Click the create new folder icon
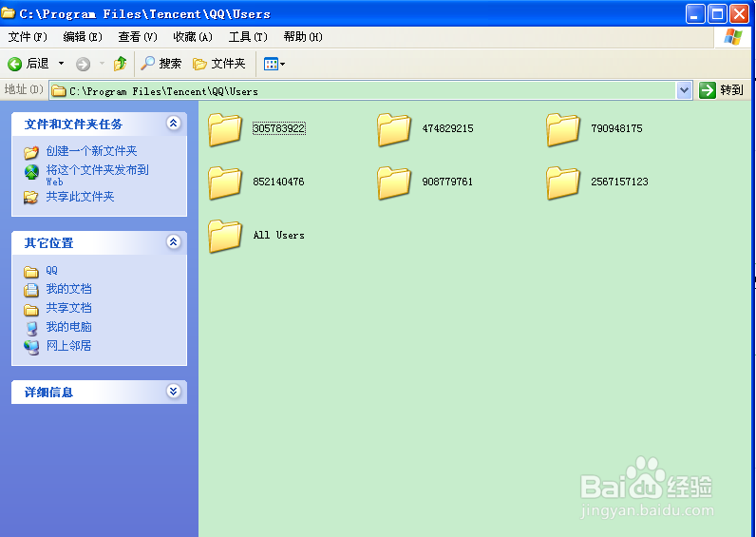The width and height of the screenshot is (756, 537). pyautogui.click(x=31, y=152)
